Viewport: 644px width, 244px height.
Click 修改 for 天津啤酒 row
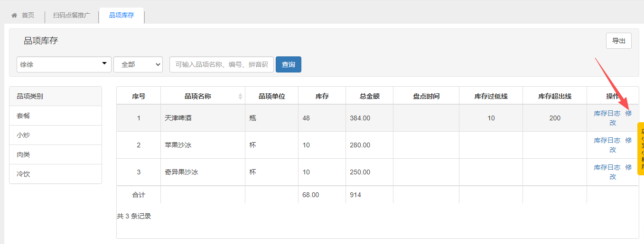(628, 114)
